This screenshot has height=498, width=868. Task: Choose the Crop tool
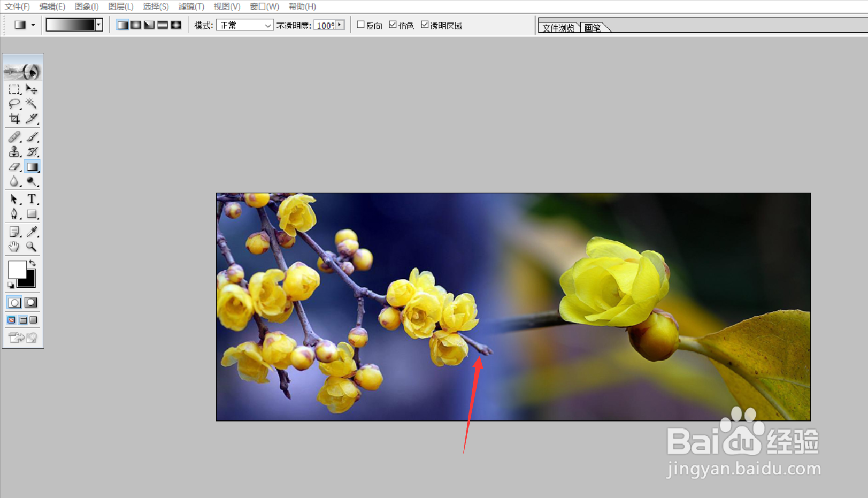(x=14, y=118)
